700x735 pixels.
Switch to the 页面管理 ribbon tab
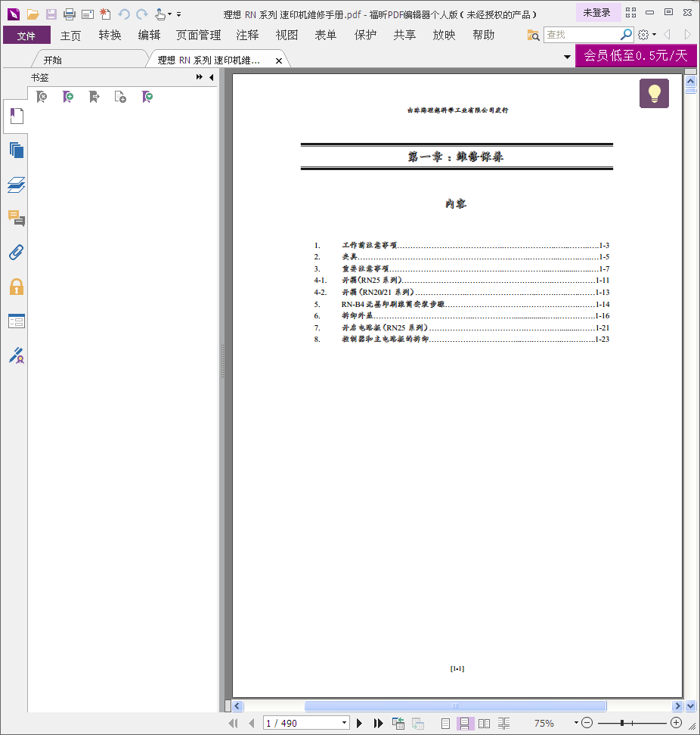pos(198,35)
